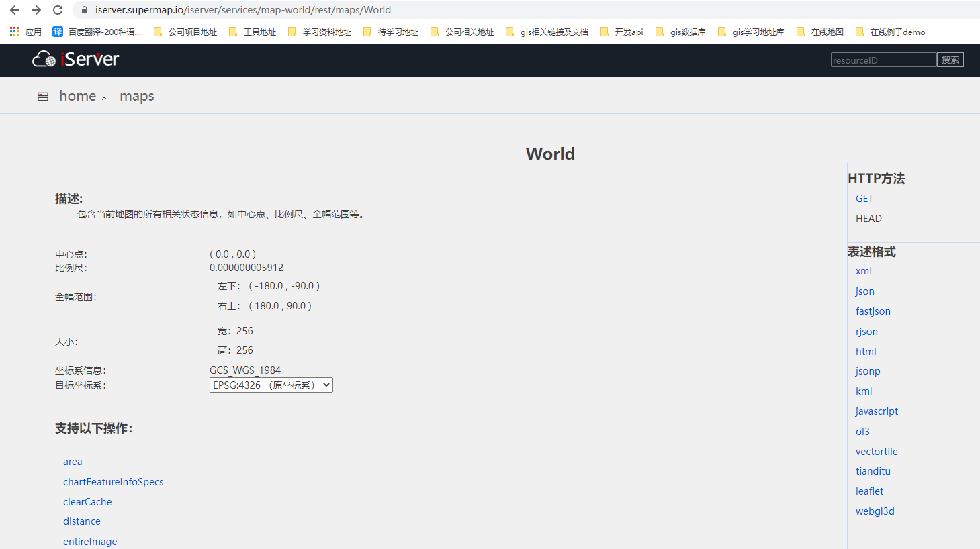
Task: Open the json representation
Action: point(865,291)
